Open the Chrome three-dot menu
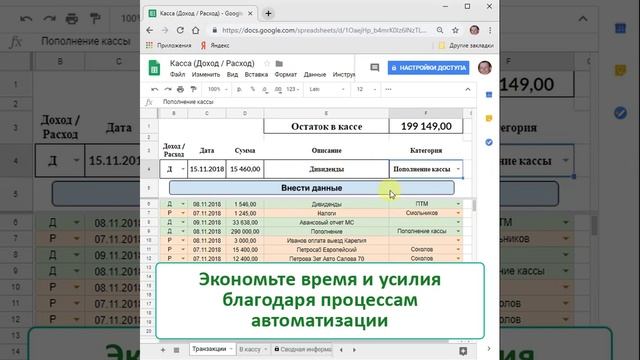 [490, 30]
